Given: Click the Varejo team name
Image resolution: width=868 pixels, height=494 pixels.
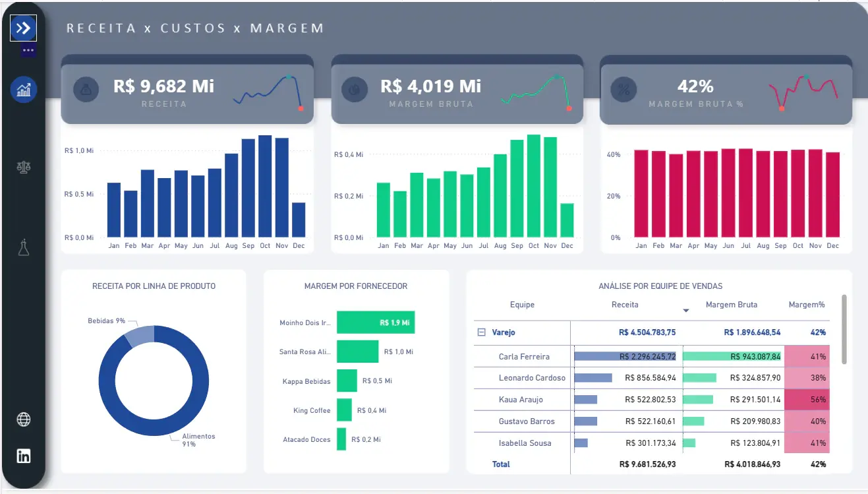Looking at the screenshot, I should point(504,332).
